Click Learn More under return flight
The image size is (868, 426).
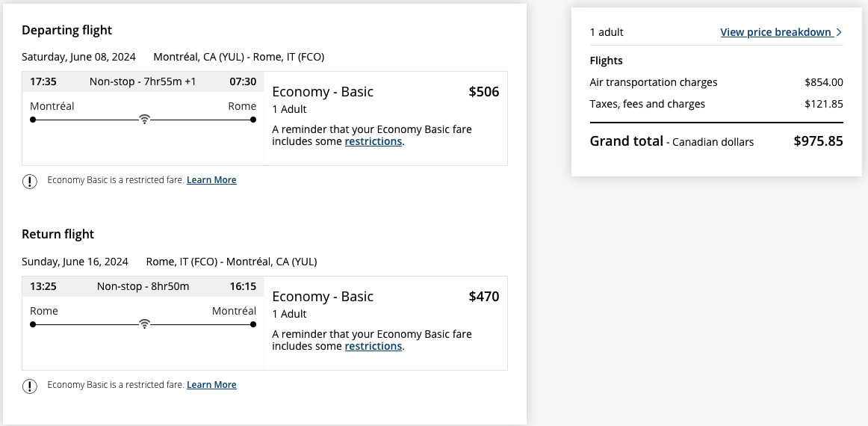pyautogui.click(x=211, y=385)
